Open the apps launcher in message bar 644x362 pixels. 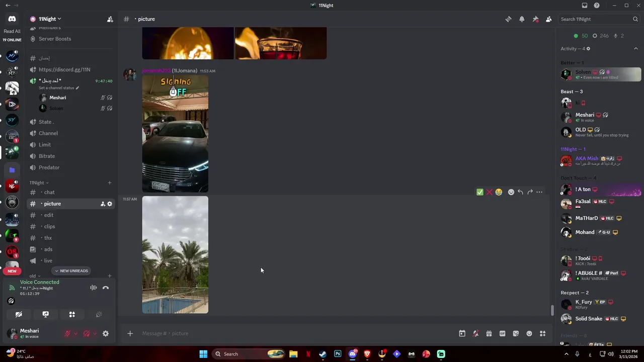click(542, 333)
